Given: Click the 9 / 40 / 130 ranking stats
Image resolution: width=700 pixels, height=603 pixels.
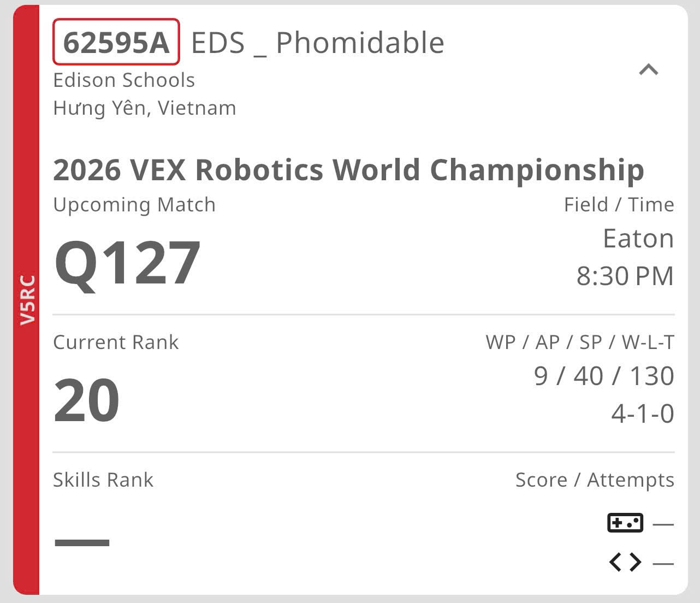Looking at the screenshot, I should click(x=604, y=376).
